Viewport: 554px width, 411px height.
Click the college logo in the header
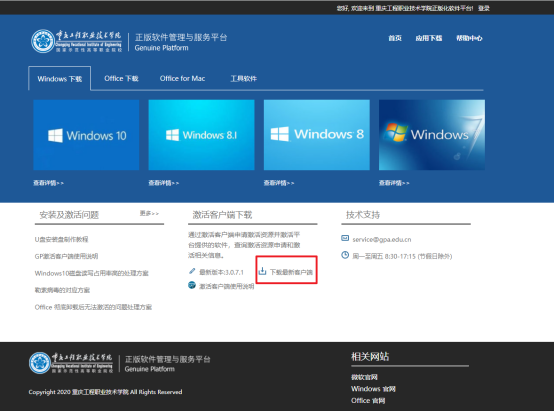[77, 41]
